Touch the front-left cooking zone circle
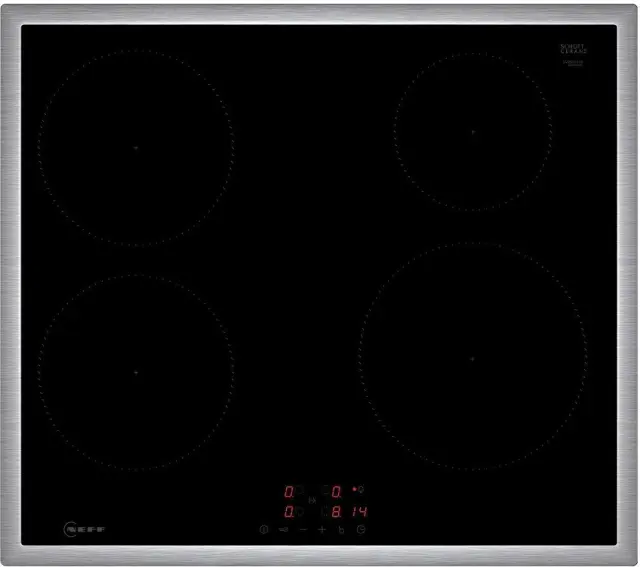The image size is (640, 567). (136, 372)
